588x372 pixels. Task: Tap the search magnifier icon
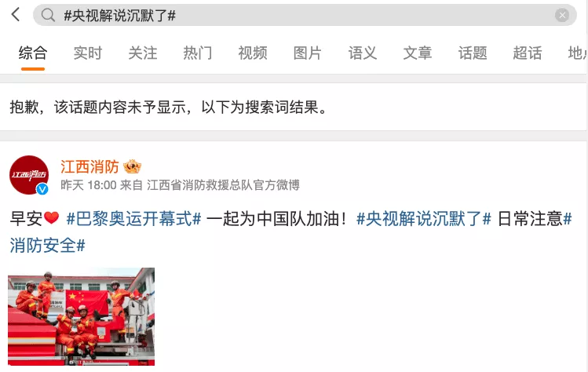tap(48, 16)
